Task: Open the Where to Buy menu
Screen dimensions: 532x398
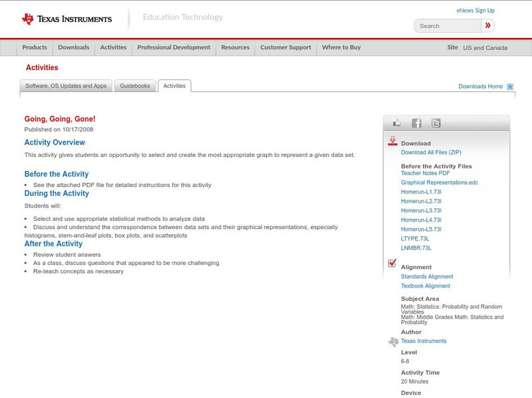Action: (341, 47)
